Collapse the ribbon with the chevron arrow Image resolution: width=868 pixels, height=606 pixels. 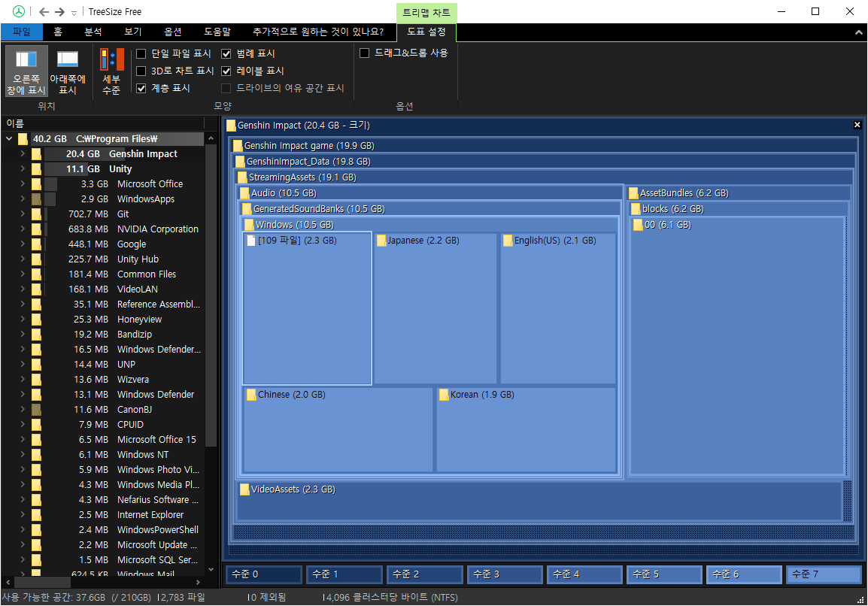858,32
